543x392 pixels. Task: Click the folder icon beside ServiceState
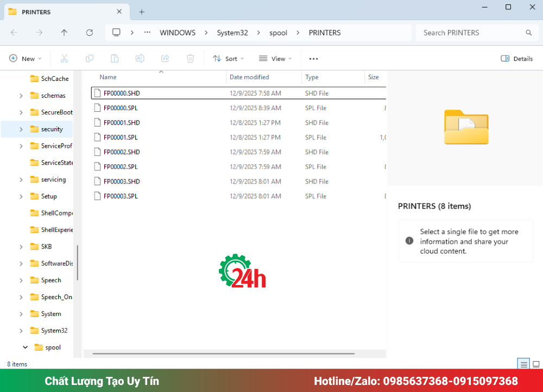34,162
